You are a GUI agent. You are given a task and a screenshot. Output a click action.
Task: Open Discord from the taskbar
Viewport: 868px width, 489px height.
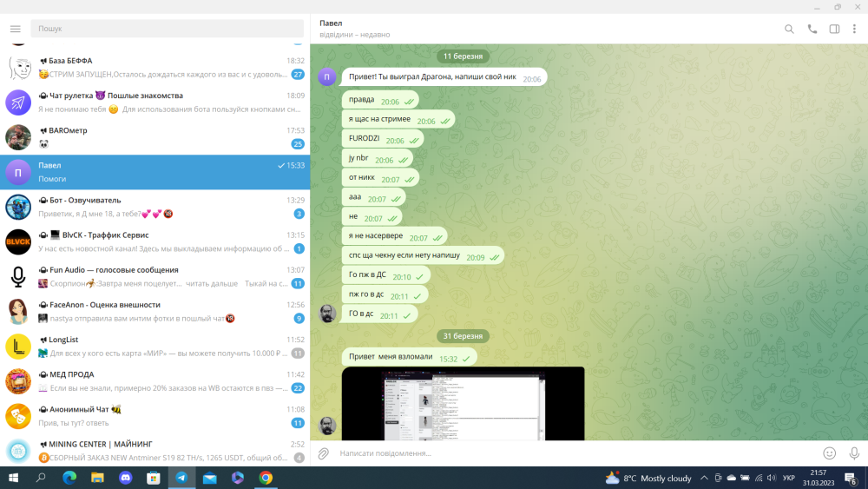pos(126,478)
